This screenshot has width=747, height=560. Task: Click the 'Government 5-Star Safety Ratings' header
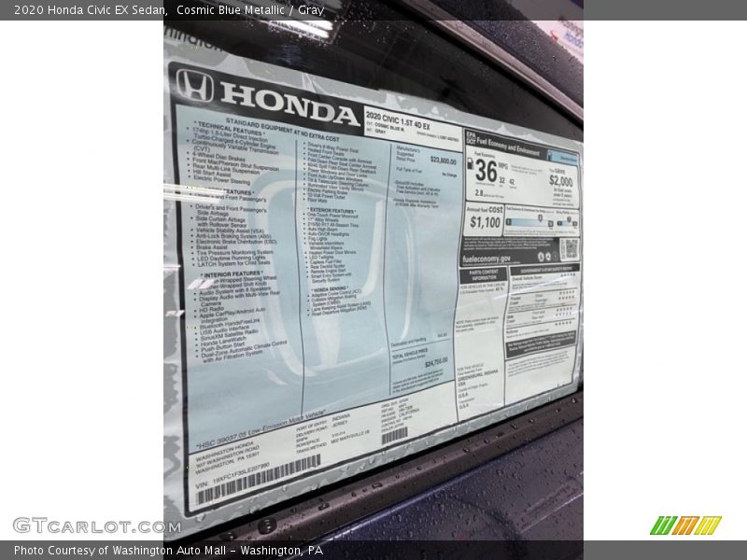point(544,270)
